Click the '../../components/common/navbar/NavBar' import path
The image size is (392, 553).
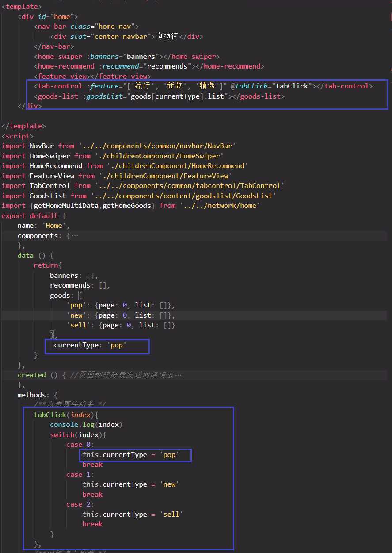[x=157, y=146]
